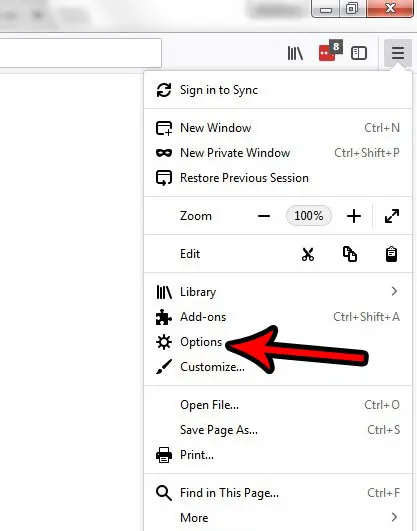Expand the Library submenu chevron
Screen dimensions: 417x531
point(394,291)
